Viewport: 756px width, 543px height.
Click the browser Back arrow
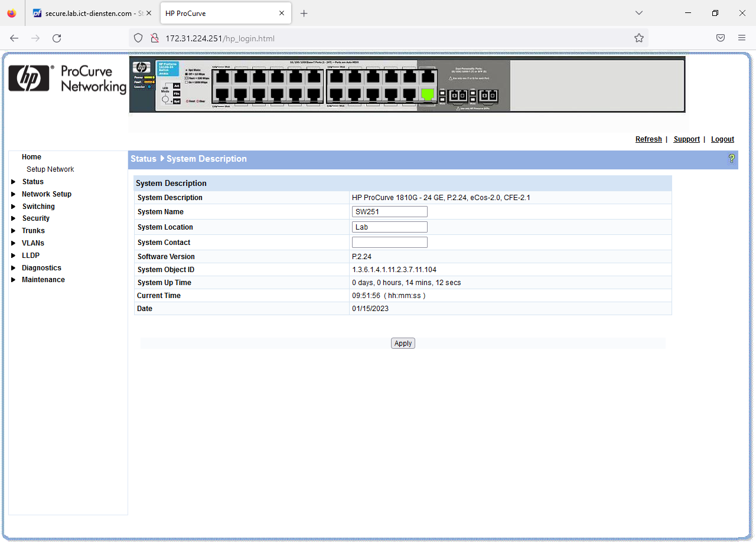(14, 38)
